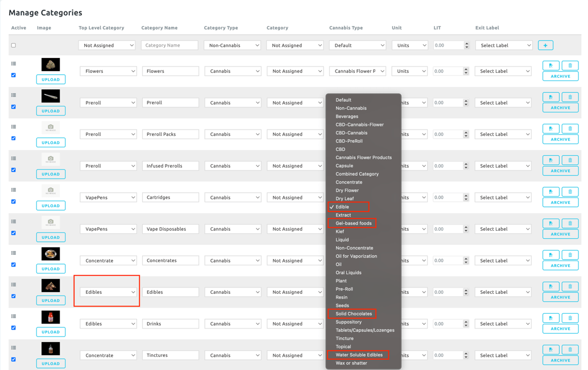This screenshot has height=370, width=588.
Task: Toggle Active checkbox for Vape Disposables row
Action: coord(14,233)
